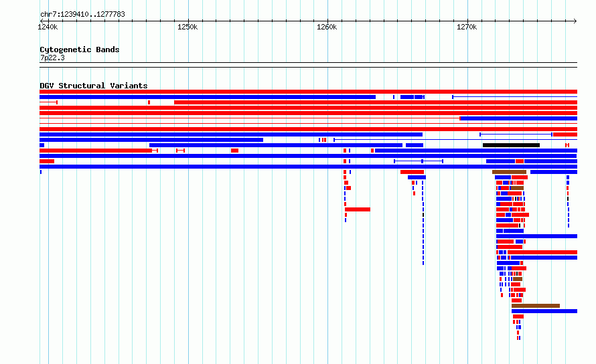Screen dimensions: 596x364
Task: Click the 1260k ruler label
Action: [327, 27]
